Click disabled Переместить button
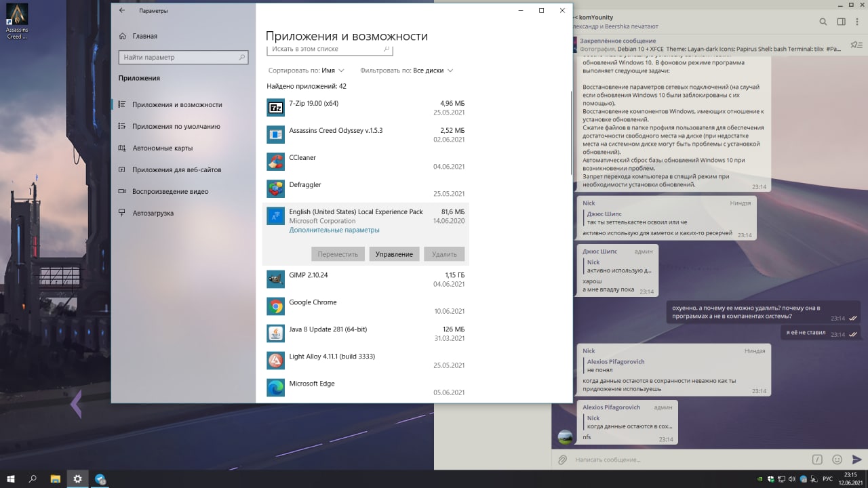Viewport: 868px width, 488px height. (337, 254)
